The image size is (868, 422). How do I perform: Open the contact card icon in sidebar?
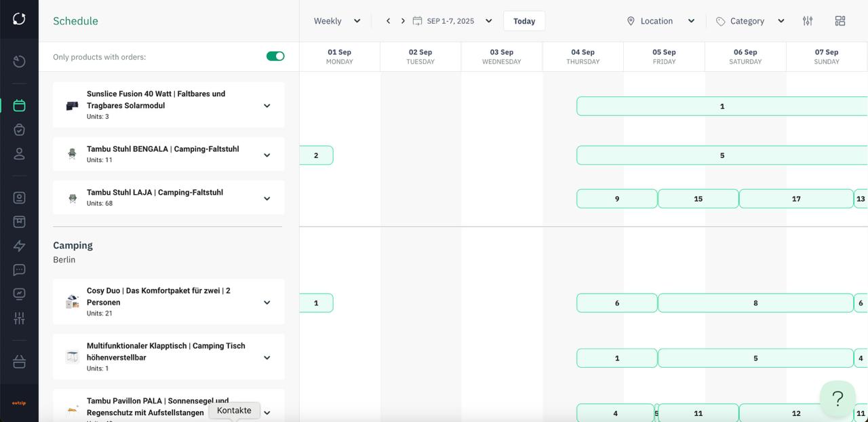[19, 196]
